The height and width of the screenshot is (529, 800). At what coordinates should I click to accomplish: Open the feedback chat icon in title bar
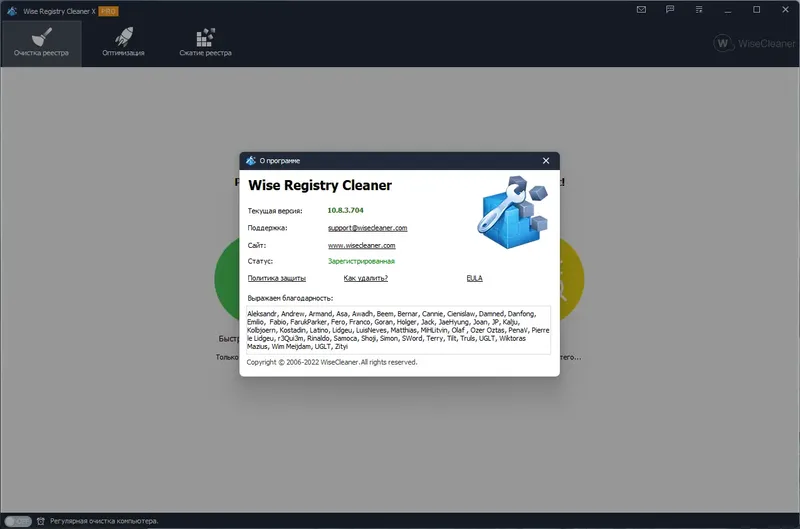point(670,10)
